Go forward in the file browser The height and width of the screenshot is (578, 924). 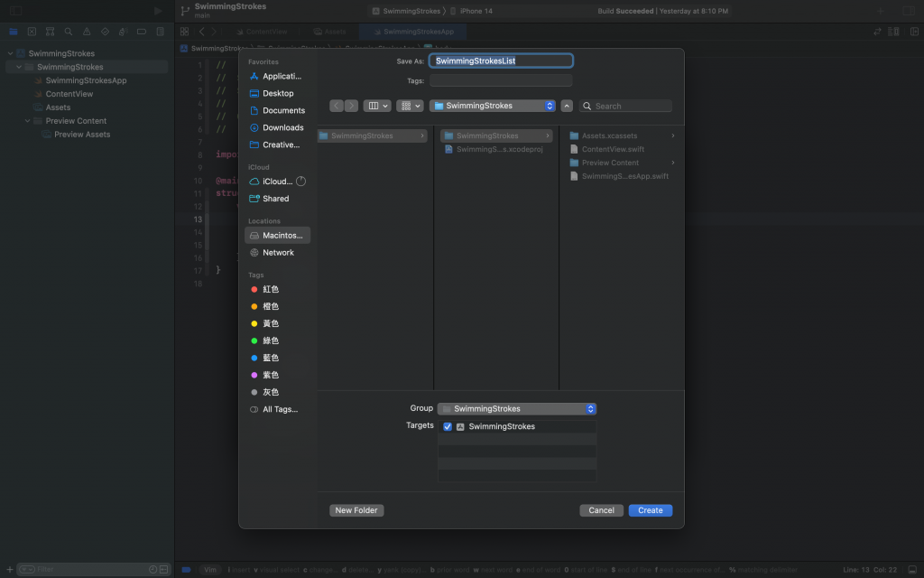[351, 106]
